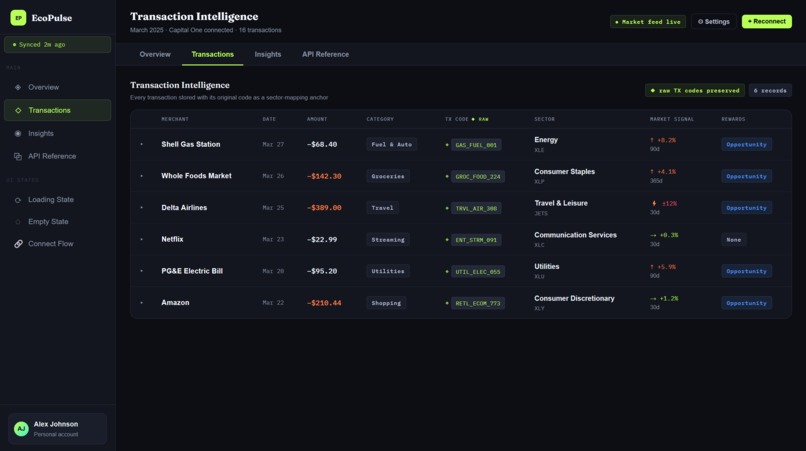Click the Travel category tag
Screen dimensions: 806x451
pos(382,208)
